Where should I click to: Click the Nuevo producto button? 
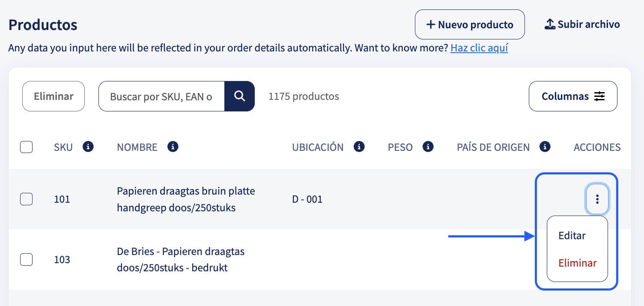(x=470, y=24)
